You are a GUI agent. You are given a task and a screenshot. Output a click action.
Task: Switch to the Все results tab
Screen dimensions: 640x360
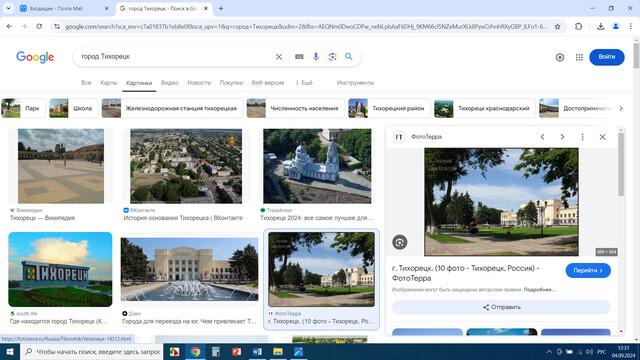click(x=86, y=82)
